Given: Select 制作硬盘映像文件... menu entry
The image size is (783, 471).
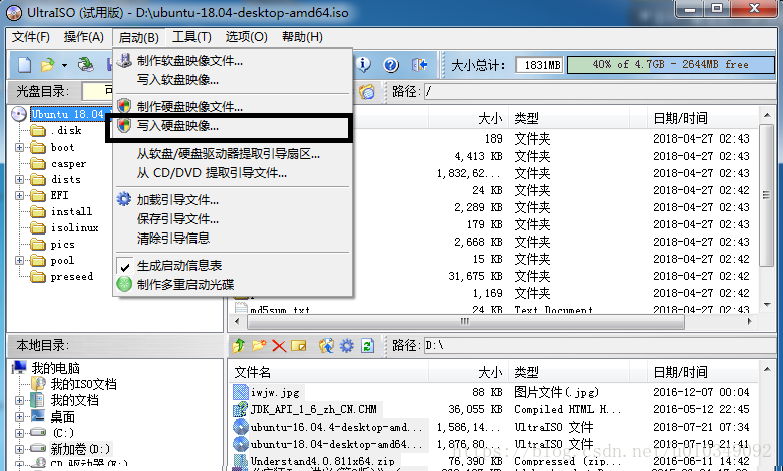Looking at the screenshot, I should click(x=233, y=106).
